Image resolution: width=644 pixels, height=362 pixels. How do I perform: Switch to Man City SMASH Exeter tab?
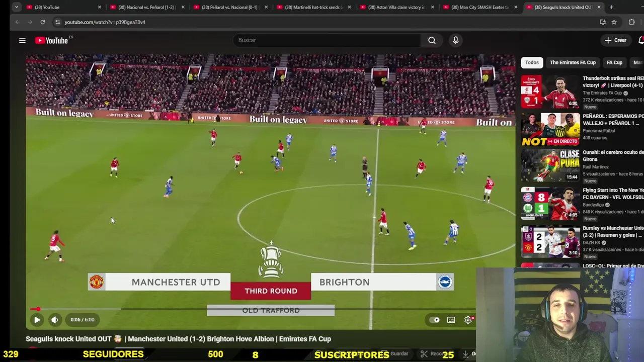(x=479, y=7)
